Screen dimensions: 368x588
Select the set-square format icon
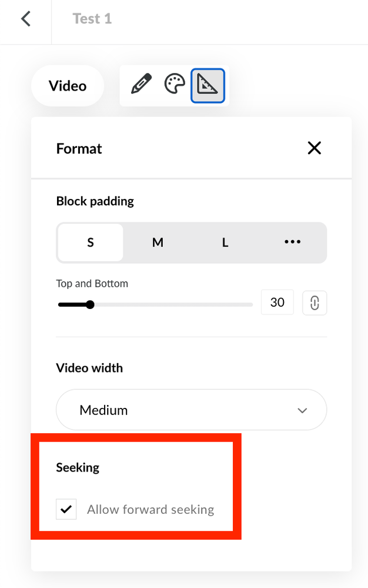click(208, 86)
